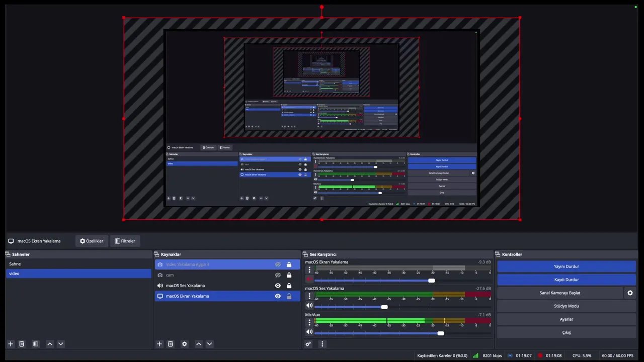Select the macOS Ekran Yakalama source row

click(x=227, y=296)
